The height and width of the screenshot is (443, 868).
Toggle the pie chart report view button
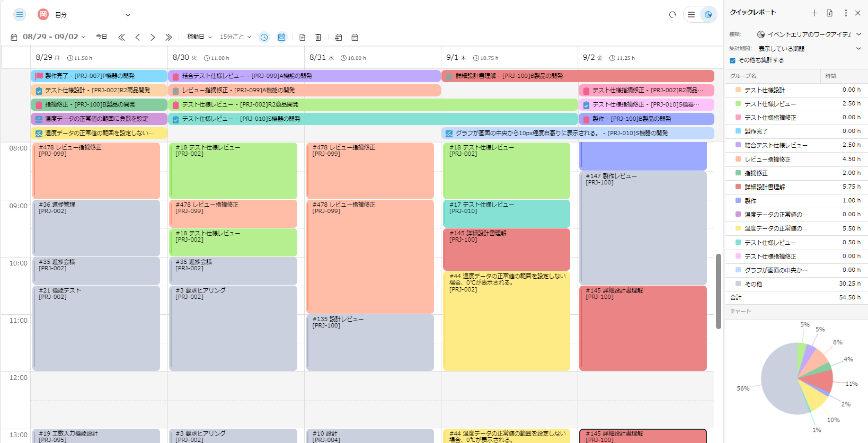708,15
